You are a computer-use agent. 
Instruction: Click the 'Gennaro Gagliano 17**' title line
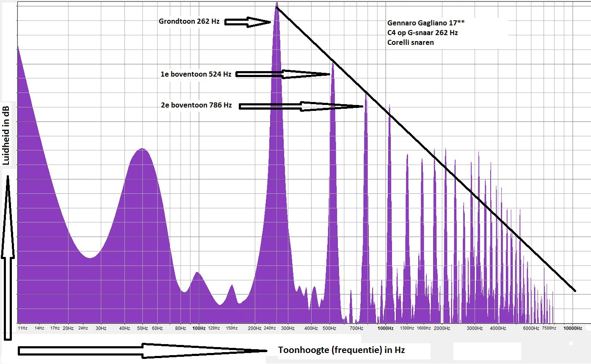(426, 23)
